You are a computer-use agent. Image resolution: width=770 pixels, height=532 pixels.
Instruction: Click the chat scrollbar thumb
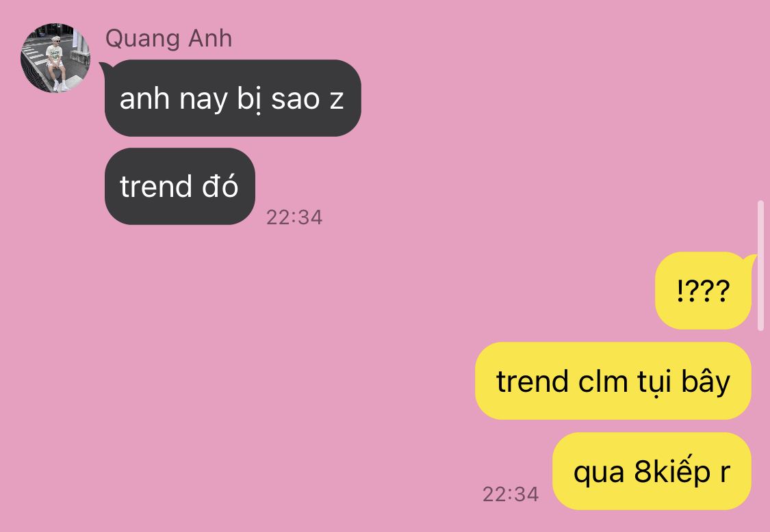click(x=761, y=265)
